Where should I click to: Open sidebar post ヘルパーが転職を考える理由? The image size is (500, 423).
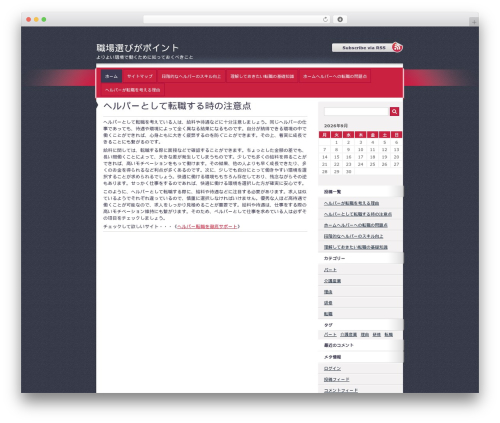[351, 203]
